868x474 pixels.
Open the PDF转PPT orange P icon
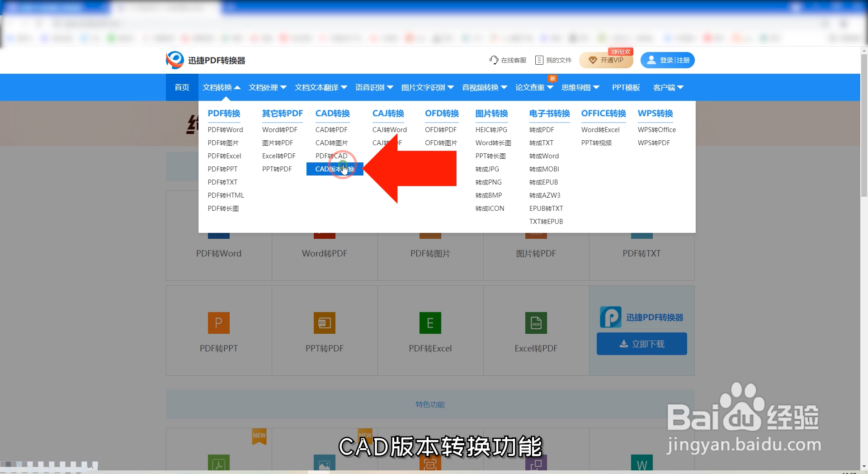(219, 323)
